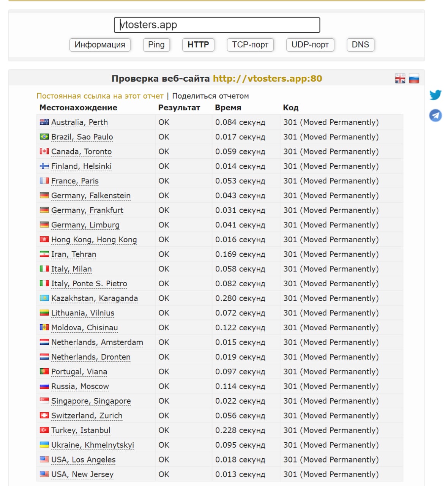The height and width of the screenshot is (486, 448).
Task: Click the Код column header
Action: [291, 107]
